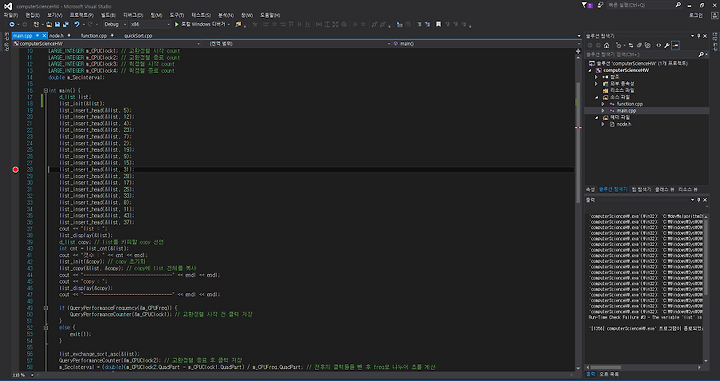Open the 파일(F) menu
Viewport: 720px width, 381px height.
(x=11, y=15)
